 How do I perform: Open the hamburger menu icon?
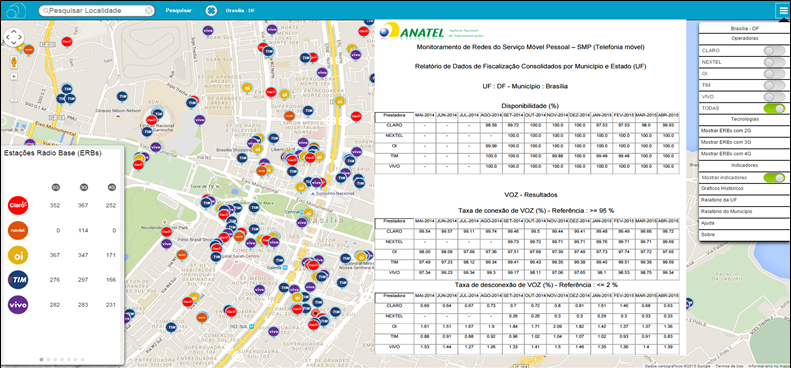point(782,10)
